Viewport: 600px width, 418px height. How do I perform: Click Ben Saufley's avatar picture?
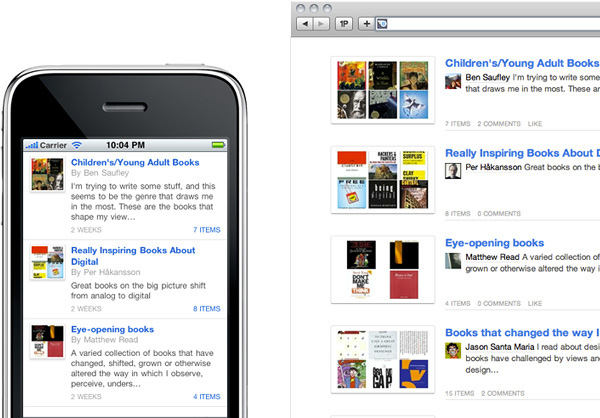453,81
